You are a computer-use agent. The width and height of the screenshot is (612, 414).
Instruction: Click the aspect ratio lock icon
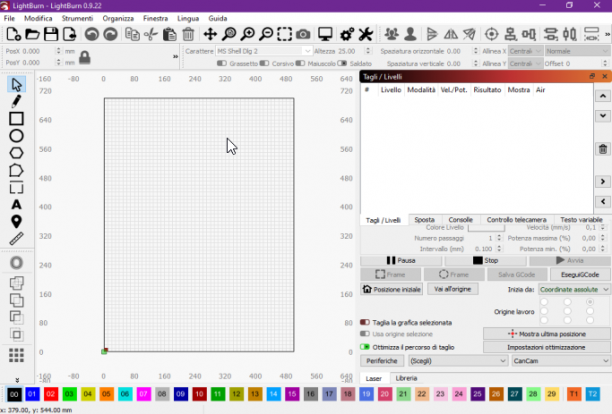(85, 57)
